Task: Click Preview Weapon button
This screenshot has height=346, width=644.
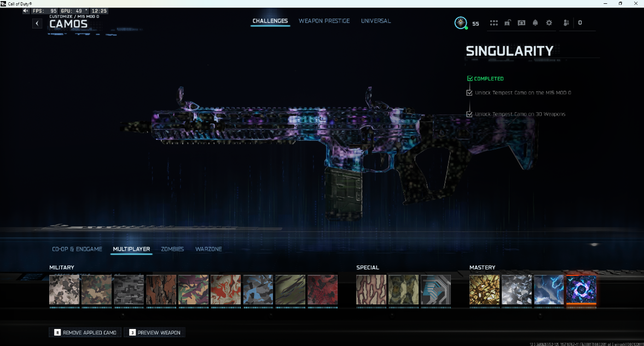Action: (155, 332)
